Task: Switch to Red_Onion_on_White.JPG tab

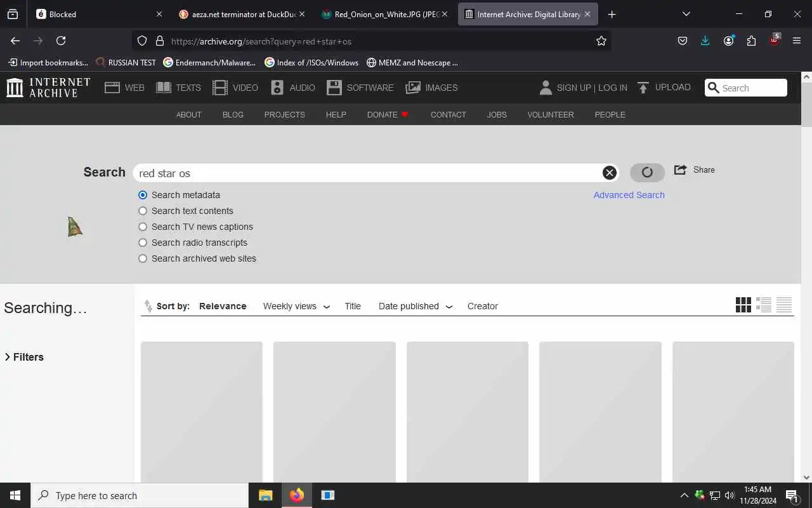Action: (x=383, y=14)
